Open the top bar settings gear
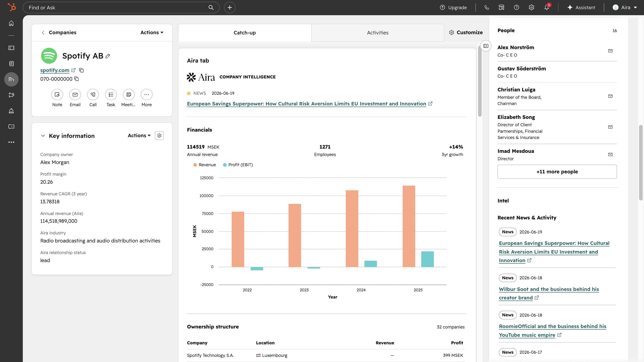Image resolution: width=644 pixels, height=362 pixels. [531, 8]
